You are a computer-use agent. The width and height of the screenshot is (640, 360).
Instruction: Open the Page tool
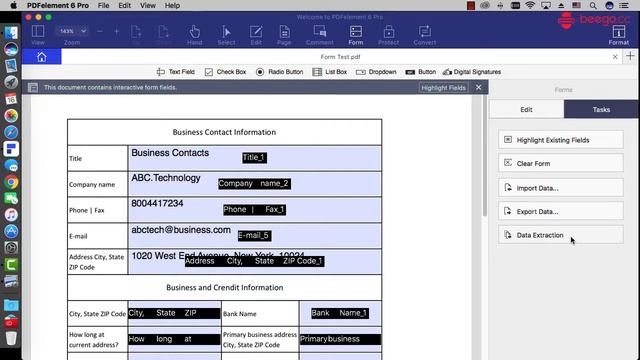(284, 35)
